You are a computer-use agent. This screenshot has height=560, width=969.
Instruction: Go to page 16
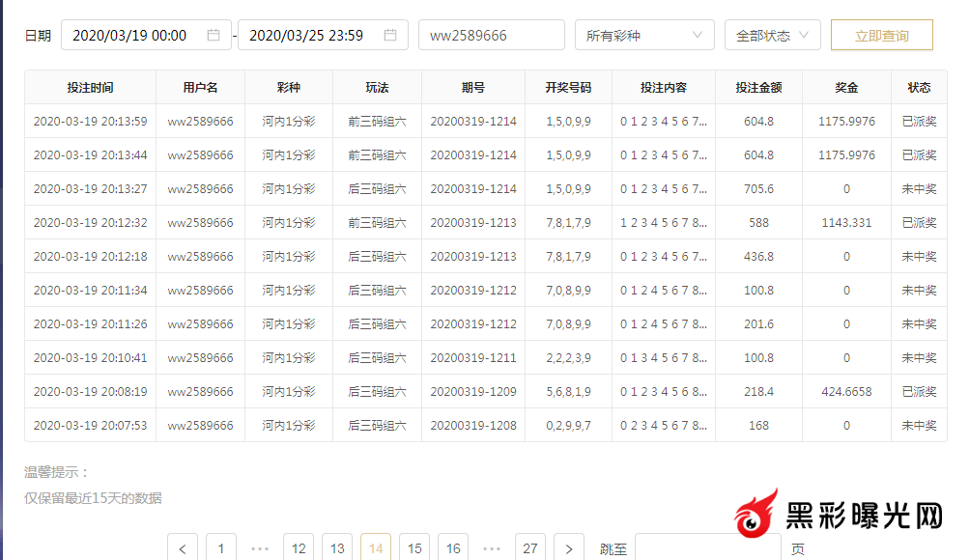click(453, 547)
